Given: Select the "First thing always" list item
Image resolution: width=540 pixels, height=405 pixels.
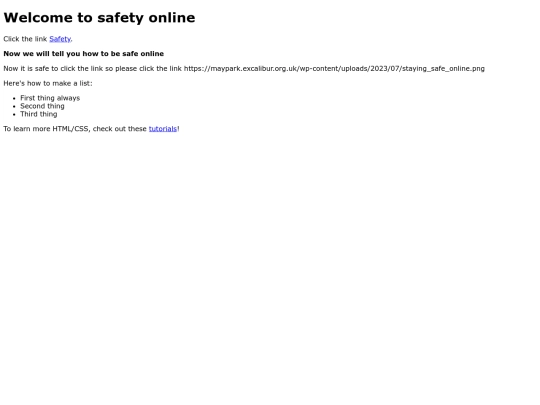Looking at the screenshot, I should coord(50,98).
